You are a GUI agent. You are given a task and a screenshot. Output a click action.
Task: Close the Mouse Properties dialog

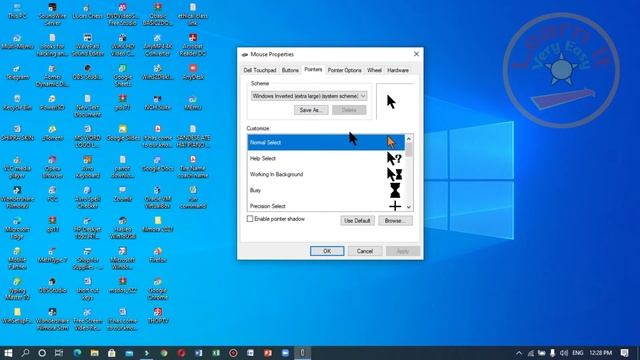(x=416, y=54)
